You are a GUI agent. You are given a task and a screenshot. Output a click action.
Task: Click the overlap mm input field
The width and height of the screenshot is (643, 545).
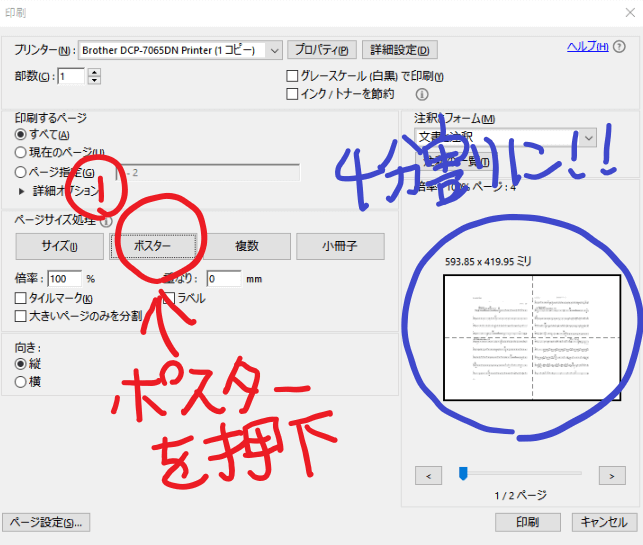223,279
